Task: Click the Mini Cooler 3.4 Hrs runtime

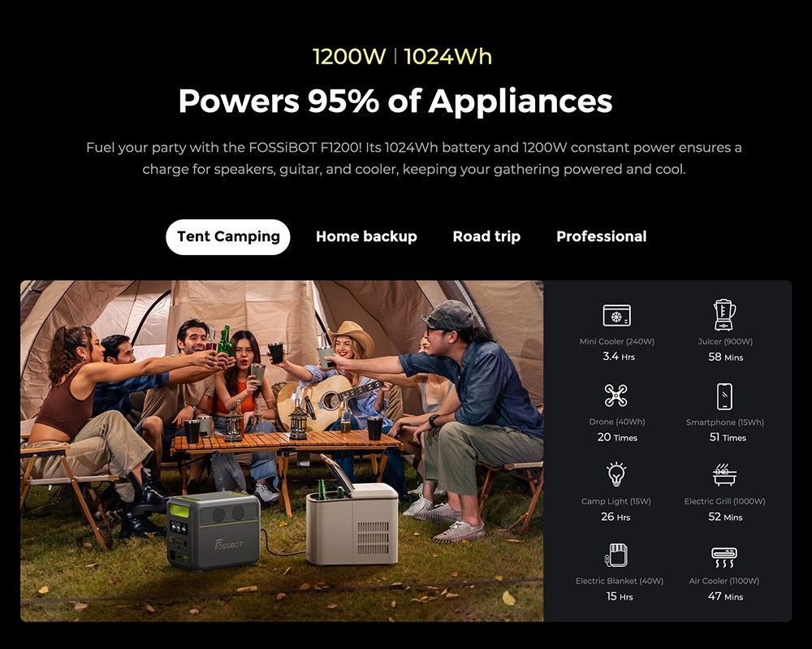Action: [618, 357]
